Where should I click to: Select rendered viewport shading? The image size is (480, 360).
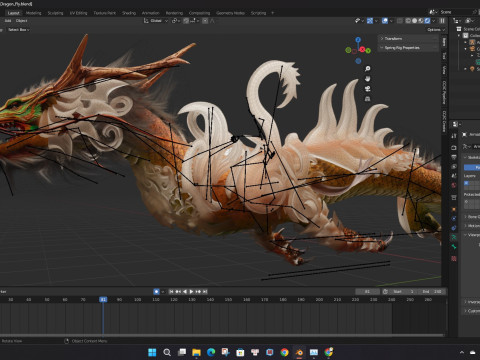click(427, 21)
